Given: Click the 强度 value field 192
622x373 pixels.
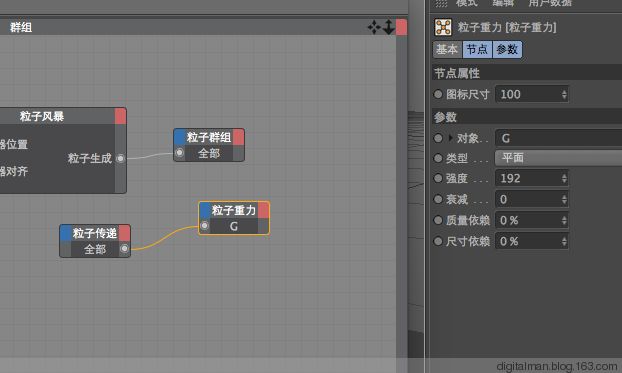Looking at the screenshot, I should click(532, 178).
